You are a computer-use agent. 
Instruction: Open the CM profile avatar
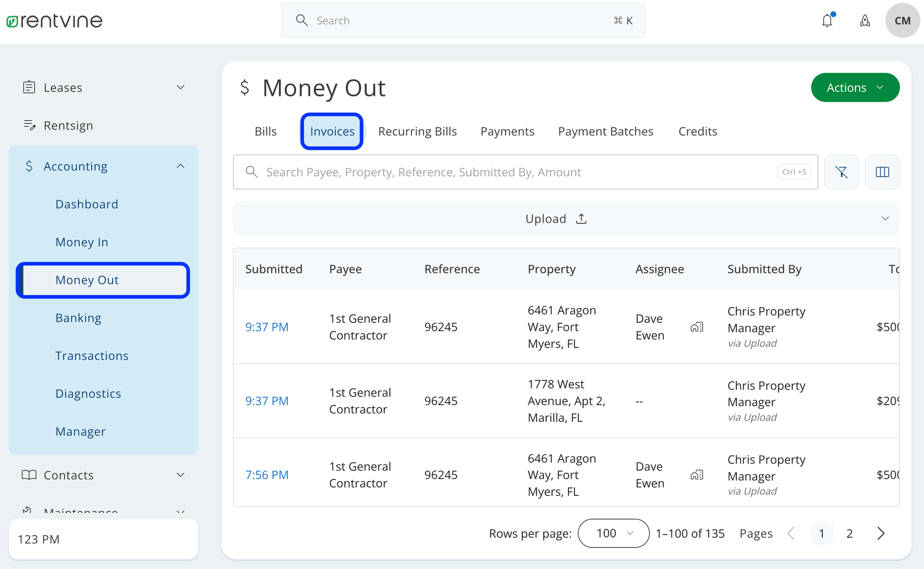pos(902,20)
